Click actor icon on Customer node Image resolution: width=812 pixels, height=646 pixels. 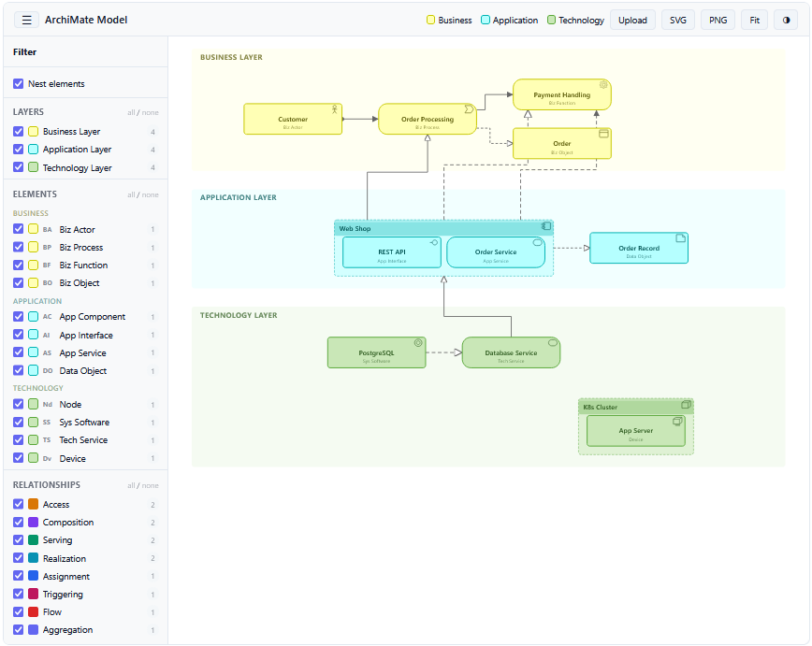click(335, 109)
